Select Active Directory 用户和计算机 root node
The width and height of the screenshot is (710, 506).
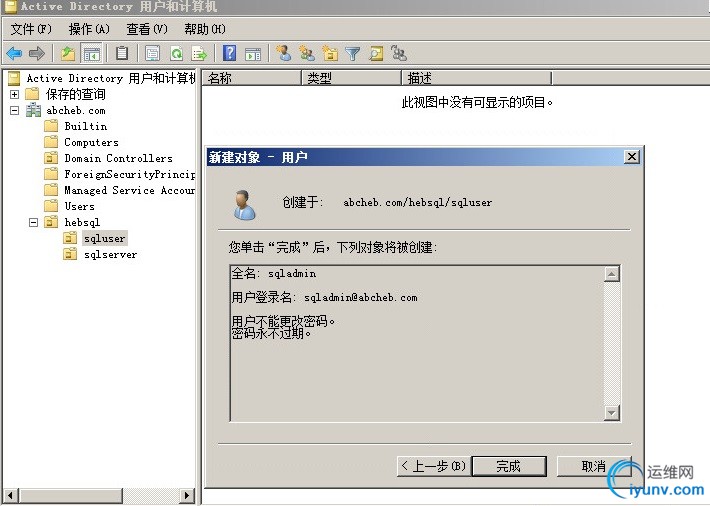click(110, 78)
